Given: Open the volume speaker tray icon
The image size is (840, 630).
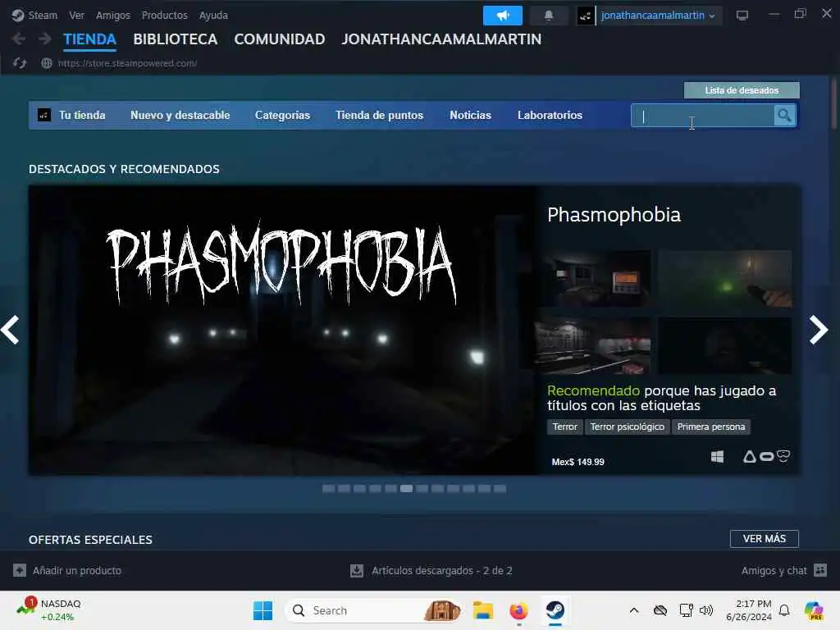Looking at the screenshot, I should pos(706,610).
